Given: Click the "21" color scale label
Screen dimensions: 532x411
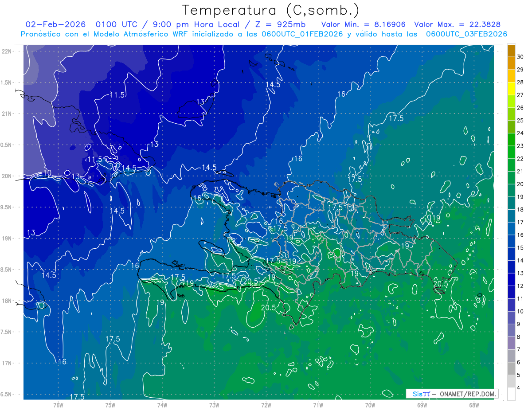Looking at the screenshot, I should [520, 172].
